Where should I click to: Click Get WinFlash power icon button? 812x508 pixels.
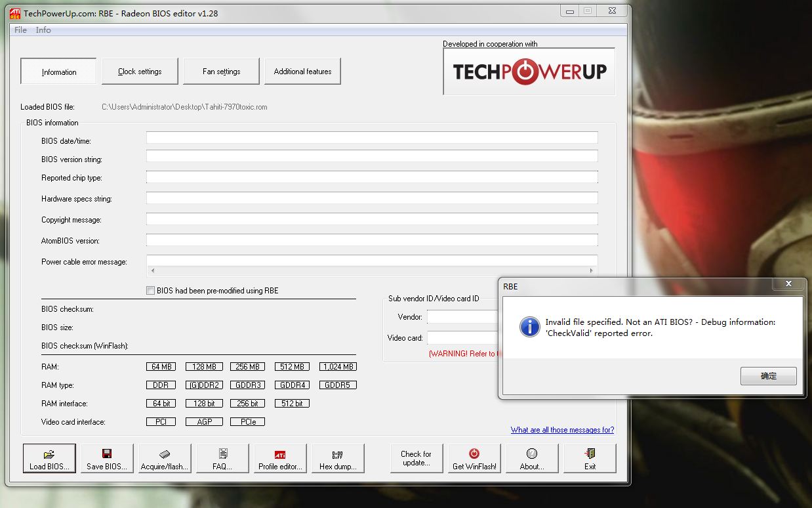tap(474, 458)
